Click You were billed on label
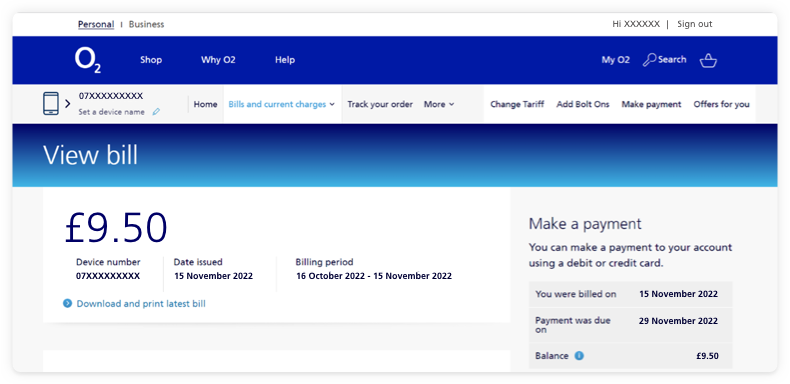 pos(575,294)
